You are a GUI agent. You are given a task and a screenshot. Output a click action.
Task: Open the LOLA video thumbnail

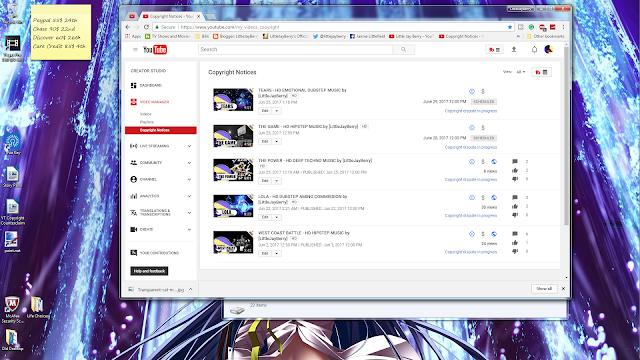pyautogui.click(x=233, y=206)
